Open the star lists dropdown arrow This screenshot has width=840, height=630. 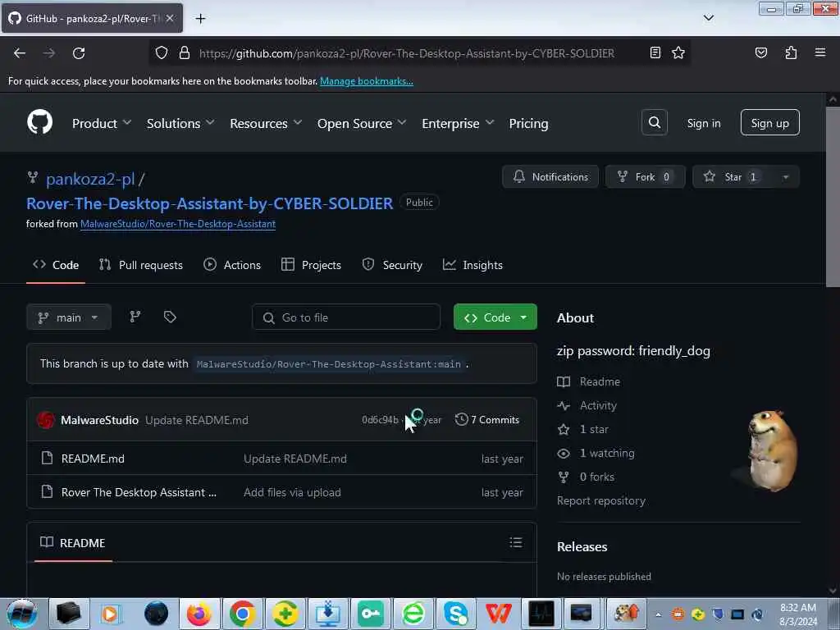(x=785, y=177)
